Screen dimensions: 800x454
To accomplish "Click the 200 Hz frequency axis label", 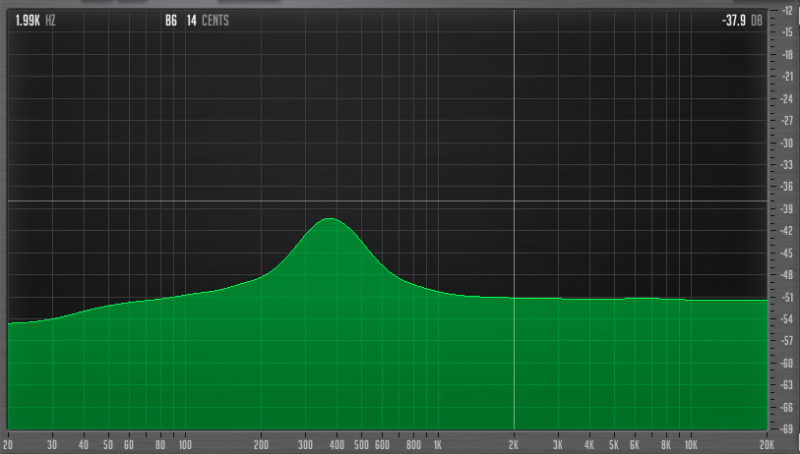I will (x=262, y=443).
